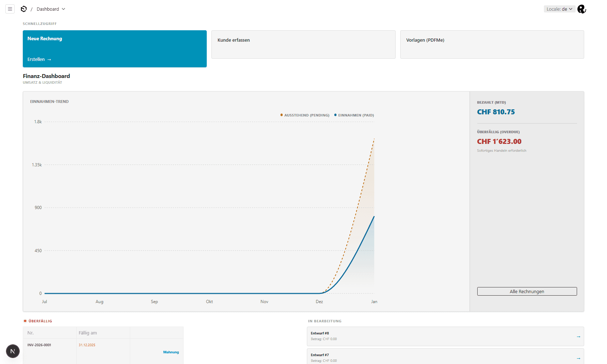The height and width of the screenshot is (364, 607).
Task: Toggle the orange pending legend dot
Action: click(281, 115)
